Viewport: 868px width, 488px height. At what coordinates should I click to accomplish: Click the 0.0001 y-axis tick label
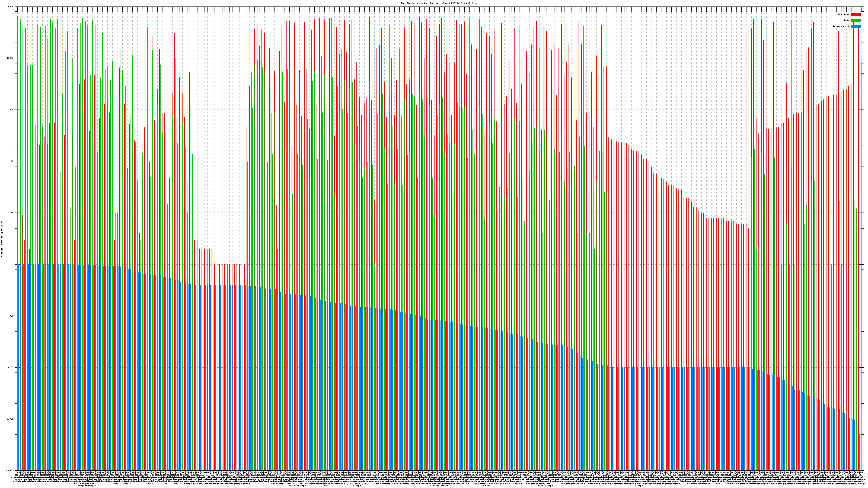(x=10, y=470)
